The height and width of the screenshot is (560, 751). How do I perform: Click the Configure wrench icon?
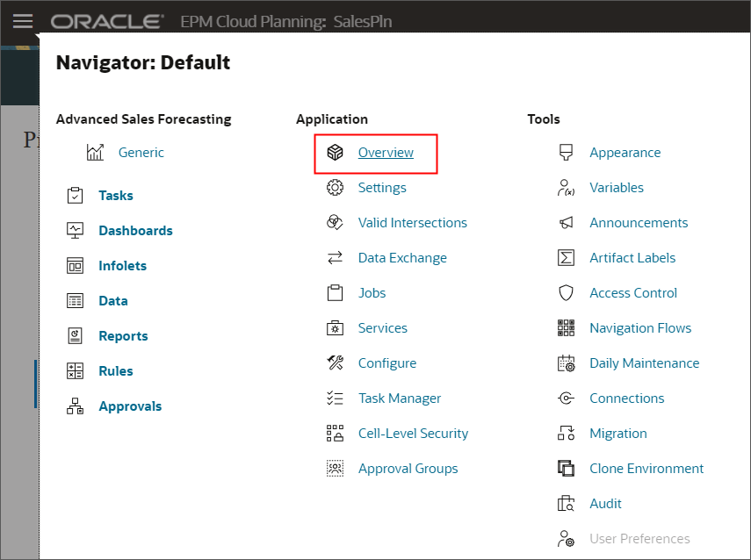click(335, 363)
